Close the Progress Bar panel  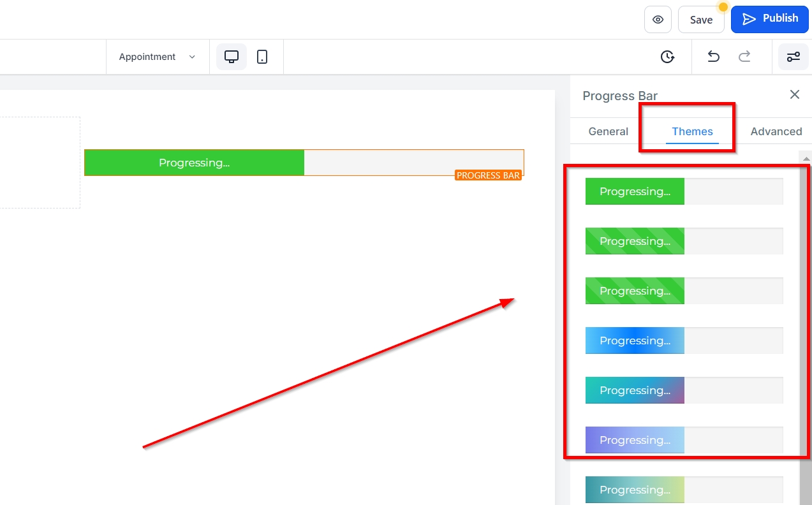794,94
